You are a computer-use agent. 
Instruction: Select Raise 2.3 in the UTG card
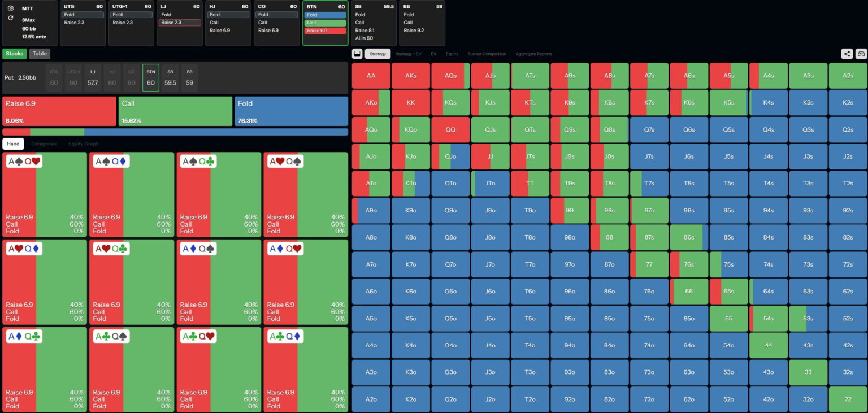pos(83,23)
